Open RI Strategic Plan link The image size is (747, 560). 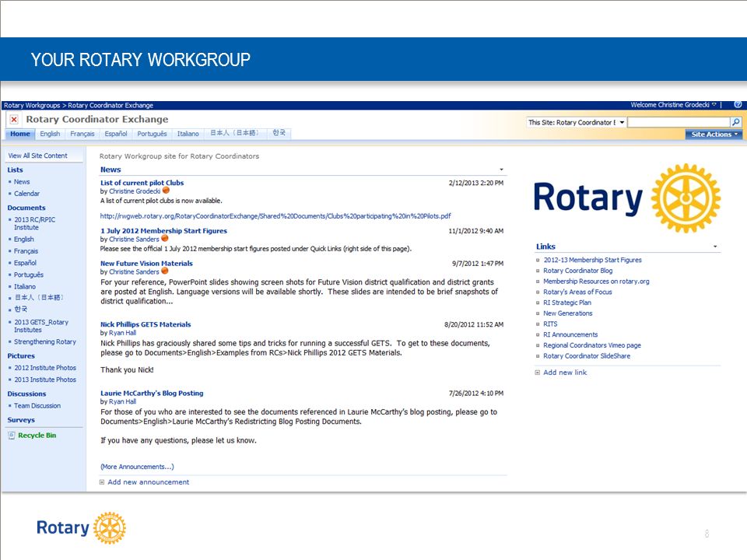tap(567, 303)
